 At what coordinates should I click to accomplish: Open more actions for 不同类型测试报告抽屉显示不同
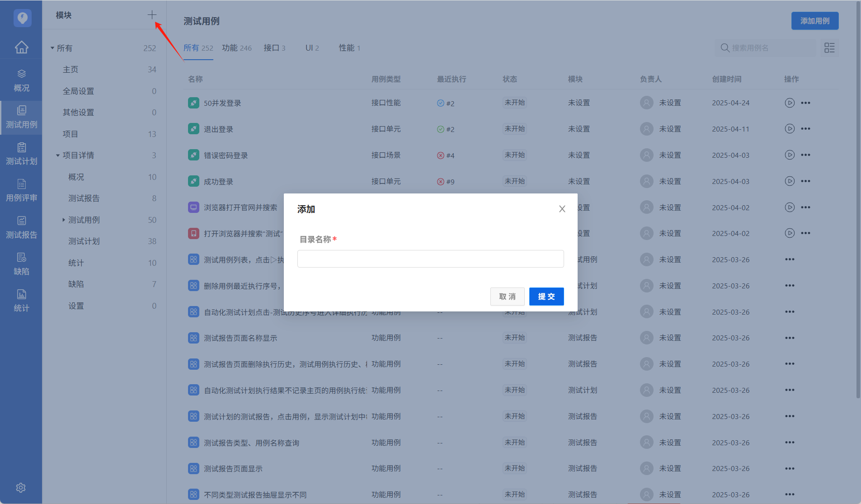[790, 495]
